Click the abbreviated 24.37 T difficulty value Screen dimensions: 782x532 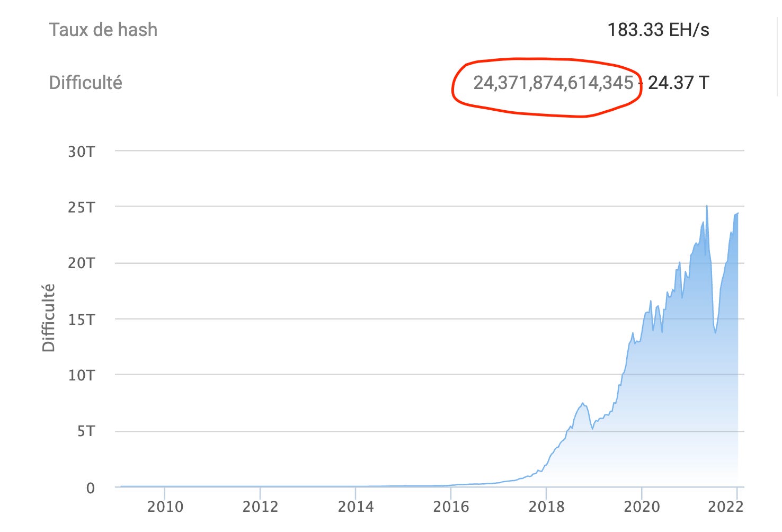coord(678,83)
